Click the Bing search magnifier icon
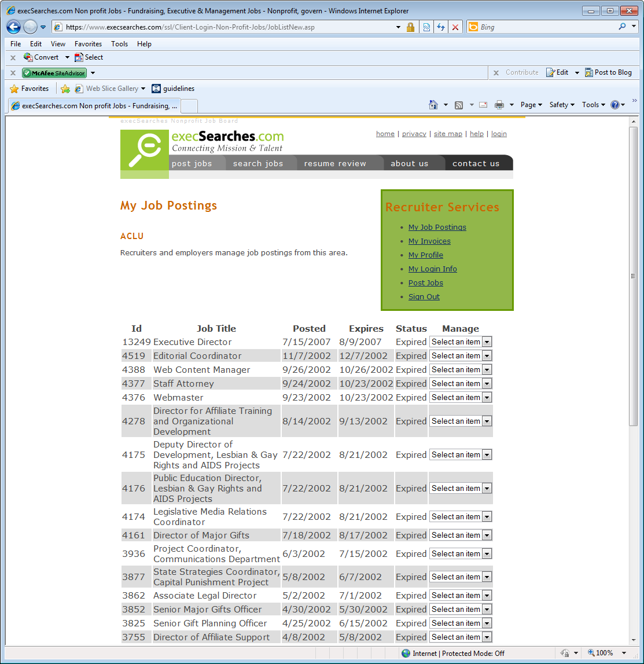Viewport: 644px width, 664px height. [x=622, y=27]
